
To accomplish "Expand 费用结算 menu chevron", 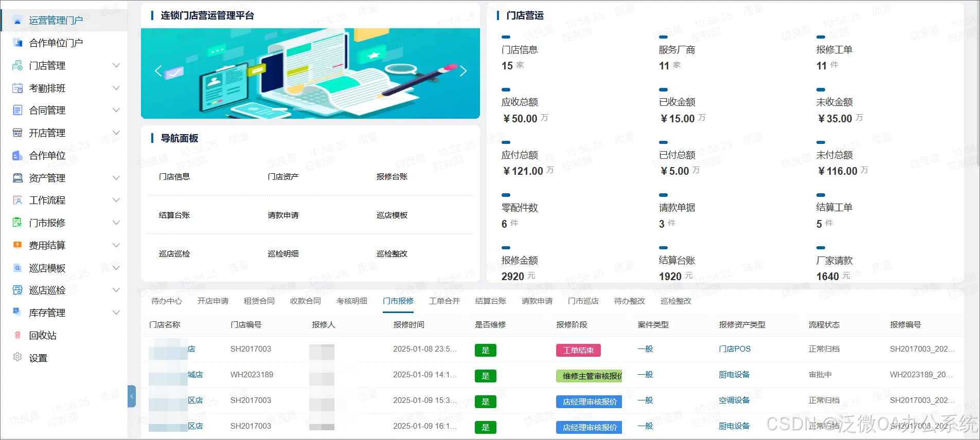I will click(116, 245).
